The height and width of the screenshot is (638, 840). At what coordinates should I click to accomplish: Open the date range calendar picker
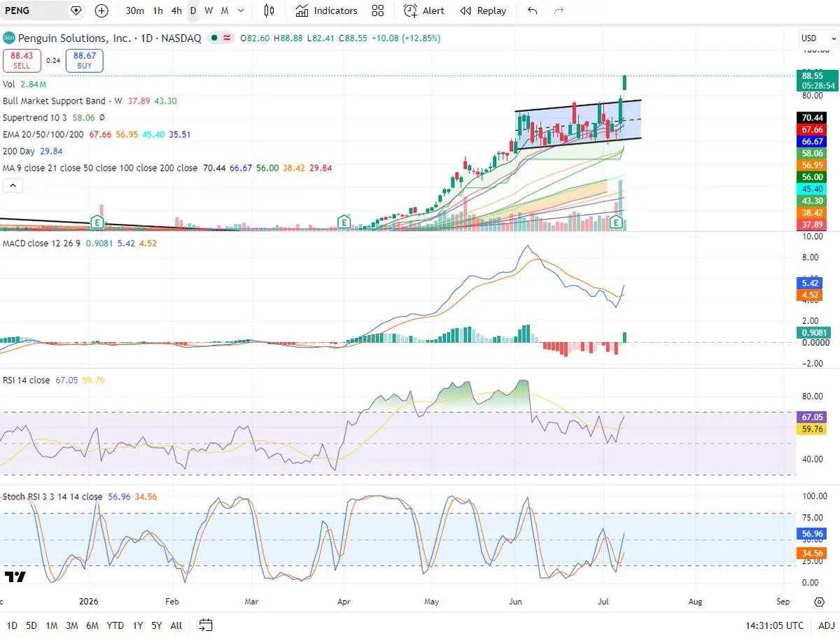point(205,625)
